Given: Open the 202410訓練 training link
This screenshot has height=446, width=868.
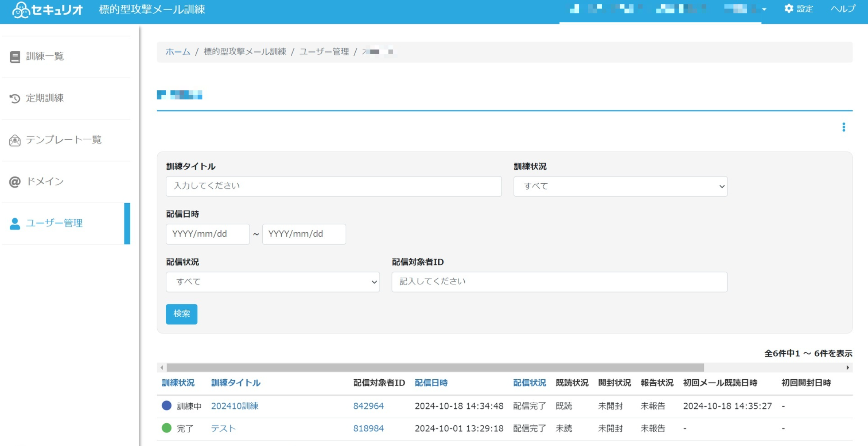Looking at the screenshot, I should 235,406.
